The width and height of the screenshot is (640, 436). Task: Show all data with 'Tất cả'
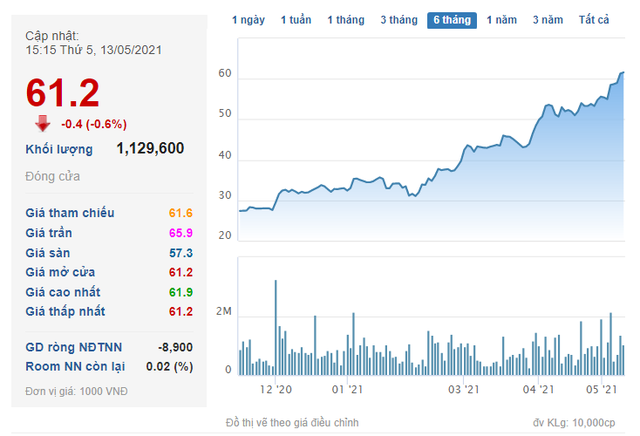(x=594, y=20)
